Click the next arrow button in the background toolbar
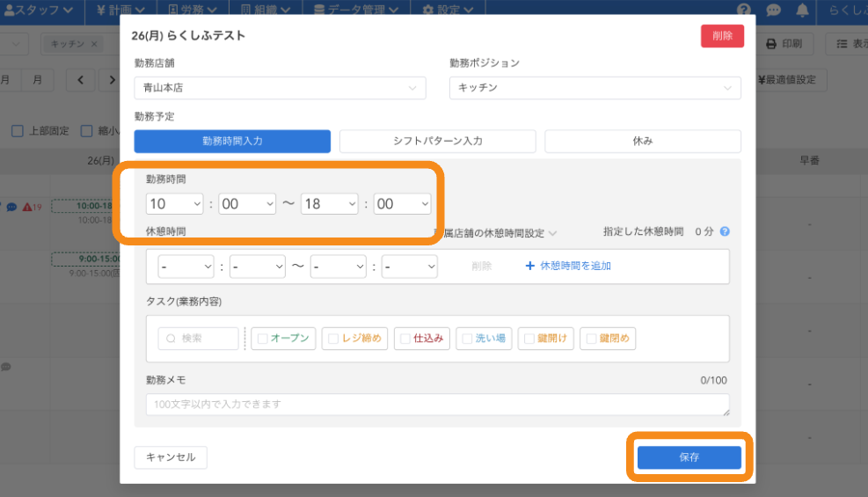Screen dimensions: 868x497 coord(112,80)
